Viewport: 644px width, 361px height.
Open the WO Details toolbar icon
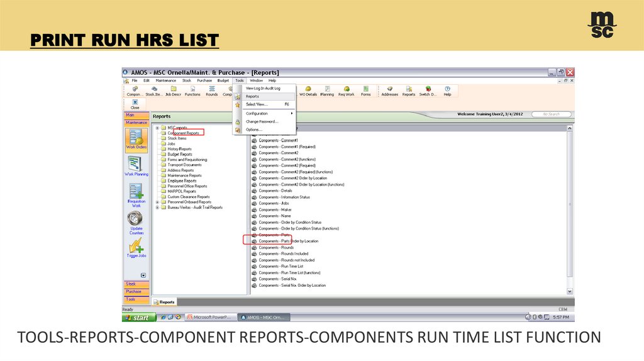coord(308,91)
